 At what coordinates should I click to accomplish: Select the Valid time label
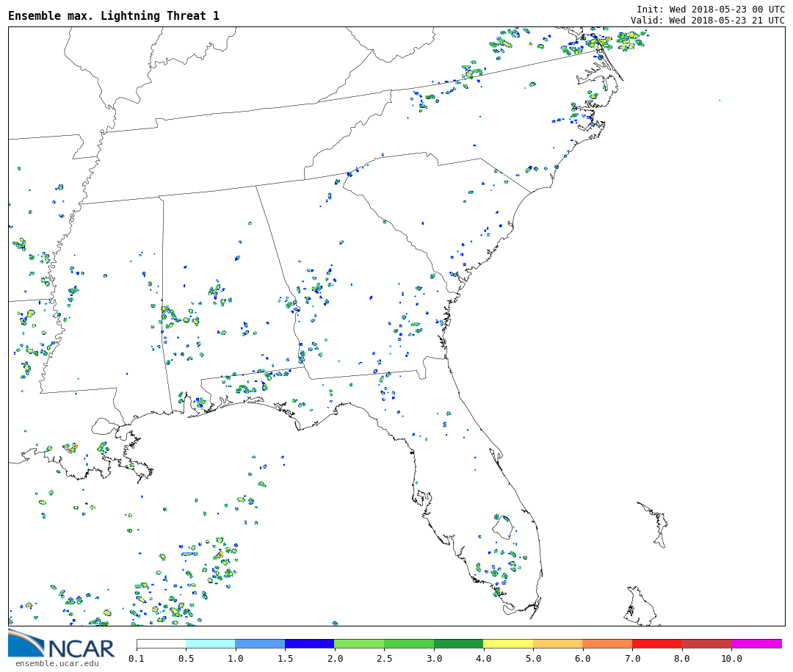[x=707, y=20]
